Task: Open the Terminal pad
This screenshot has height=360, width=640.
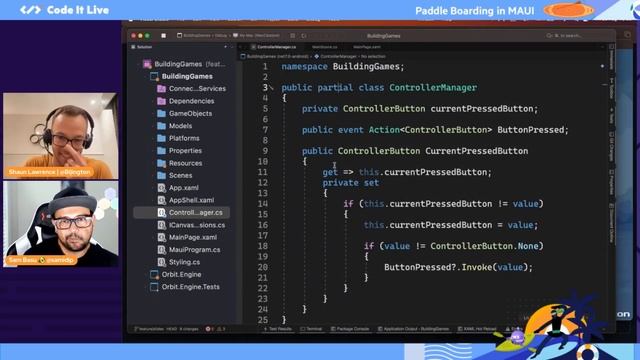Action: 311,329
